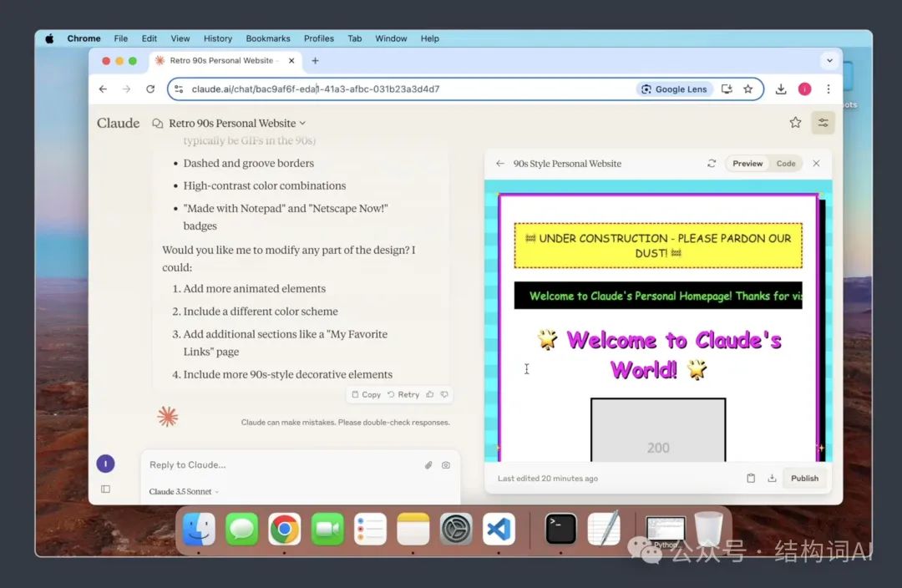Image resolution: width=902 pixels, height=588 pixels.
Task: Open Google Lens in address bar
Action: coord(674,89)
